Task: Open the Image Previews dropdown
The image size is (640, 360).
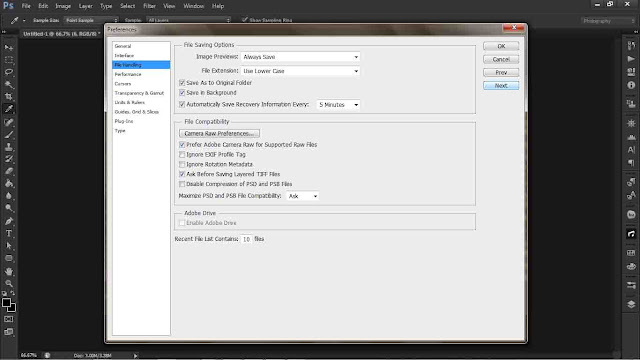Action: (x=300, y=57)
